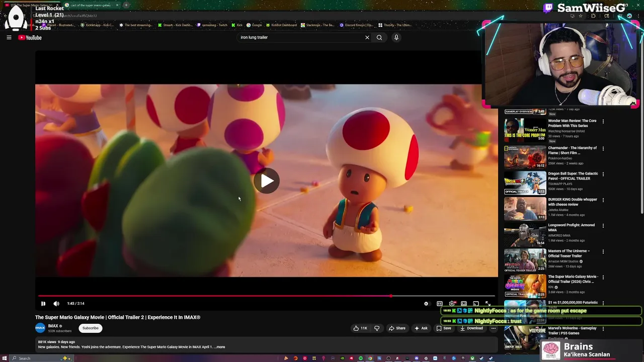Open Slackmojis bookmark
The width and height of the screenshot is (644, 362).
tap(317, 25)
